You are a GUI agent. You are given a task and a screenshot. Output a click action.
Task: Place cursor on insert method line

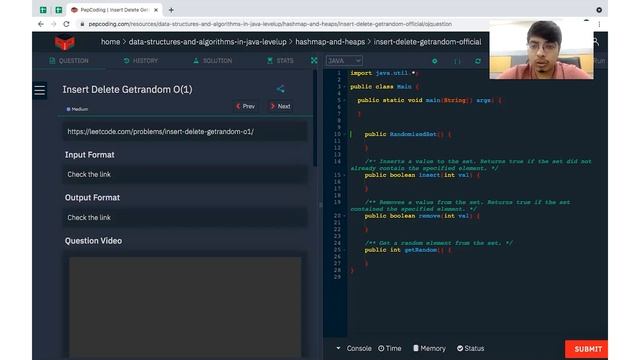tap(422, 175)
